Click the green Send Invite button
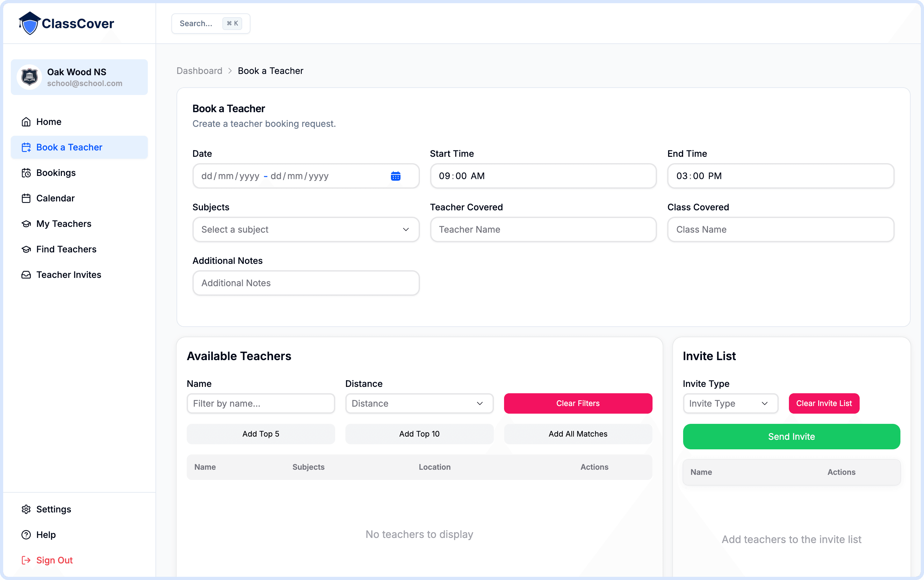924x580 pixels. [791, 437]
